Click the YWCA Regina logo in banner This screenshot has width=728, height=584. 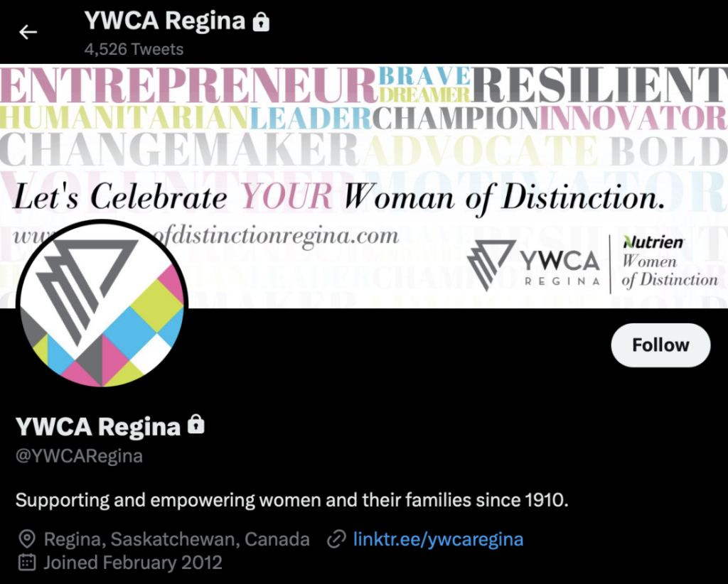(535, 265)
